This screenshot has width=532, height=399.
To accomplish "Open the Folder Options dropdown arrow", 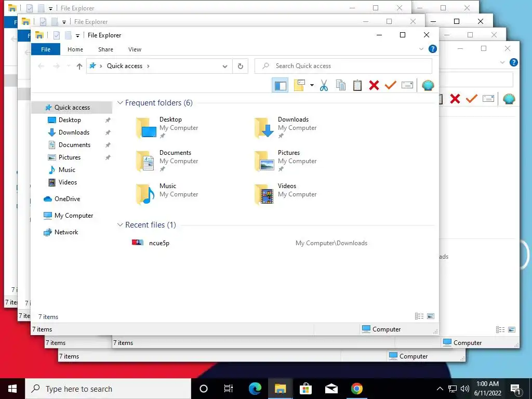I will click(312, 86).
